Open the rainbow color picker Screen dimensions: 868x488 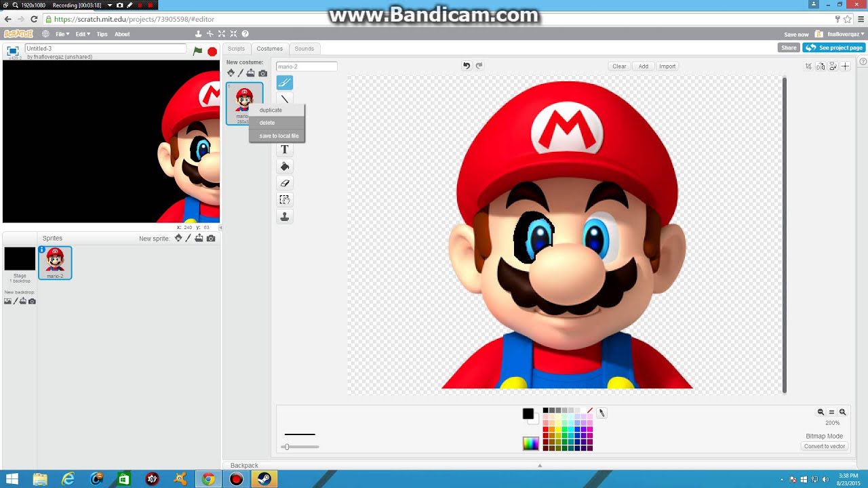[530, 443]
